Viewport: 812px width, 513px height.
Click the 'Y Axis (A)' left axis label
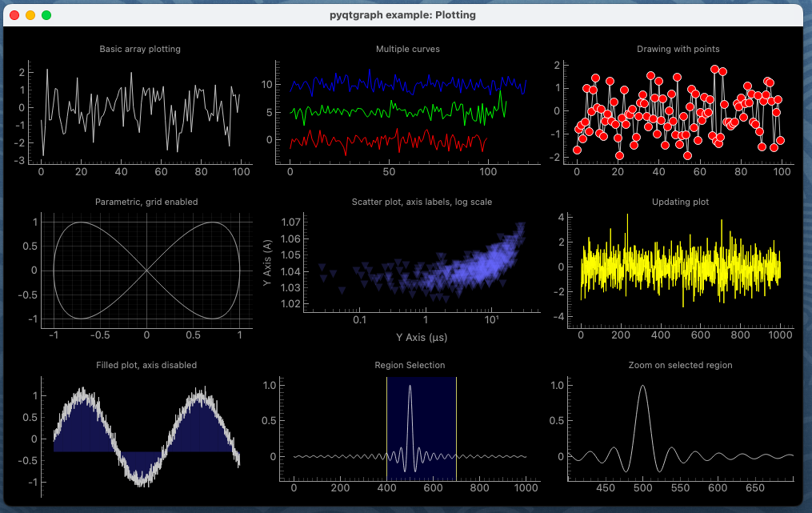pos(267,263)
